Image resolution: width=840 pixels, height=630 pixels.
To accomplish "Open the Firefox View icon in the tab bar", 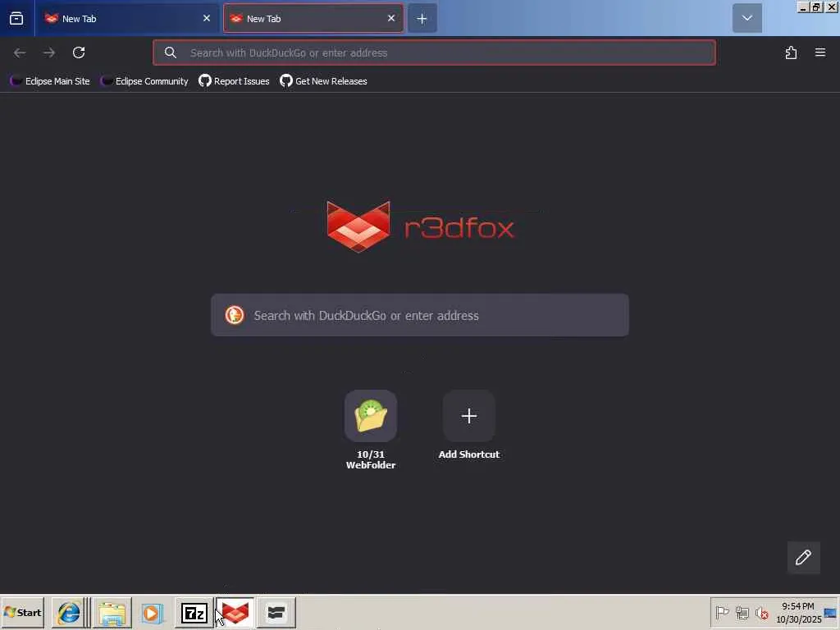I will pos(16,19).
